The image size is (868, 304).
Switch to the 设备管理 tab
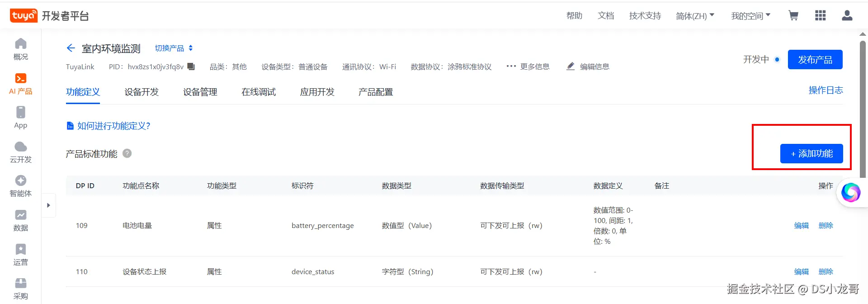200,92
